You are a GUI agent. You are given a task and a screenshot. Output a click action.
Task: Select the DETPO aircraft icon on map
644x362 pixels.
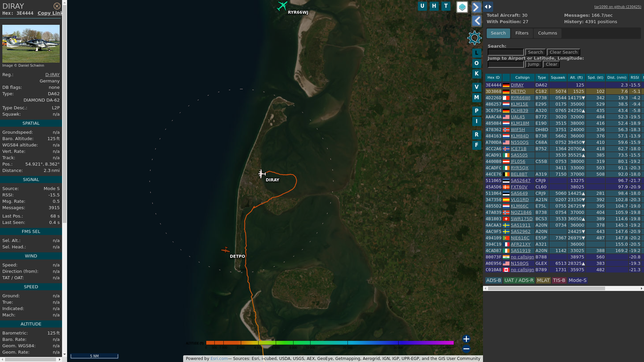point(225,250)
